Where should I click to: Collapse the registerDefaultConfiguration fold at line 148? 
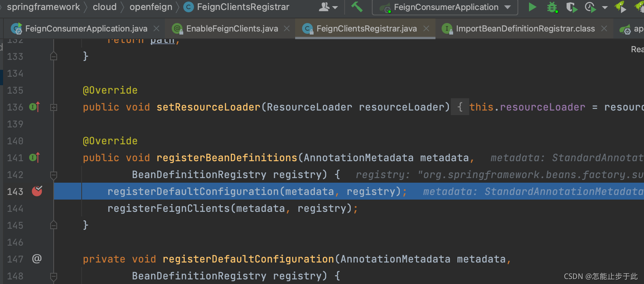tap(54, 276)
